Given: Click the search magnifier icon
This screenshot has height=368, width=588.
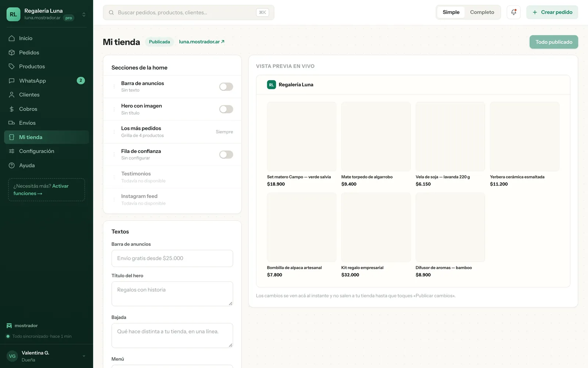Looking at the screenshot, I should click(111, 13).
